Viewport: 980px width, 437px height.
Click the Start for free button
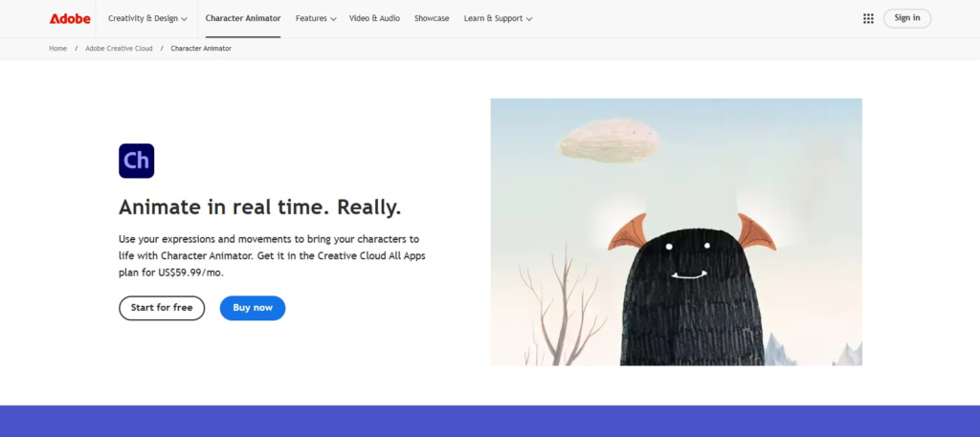click(x=162, y=308)
